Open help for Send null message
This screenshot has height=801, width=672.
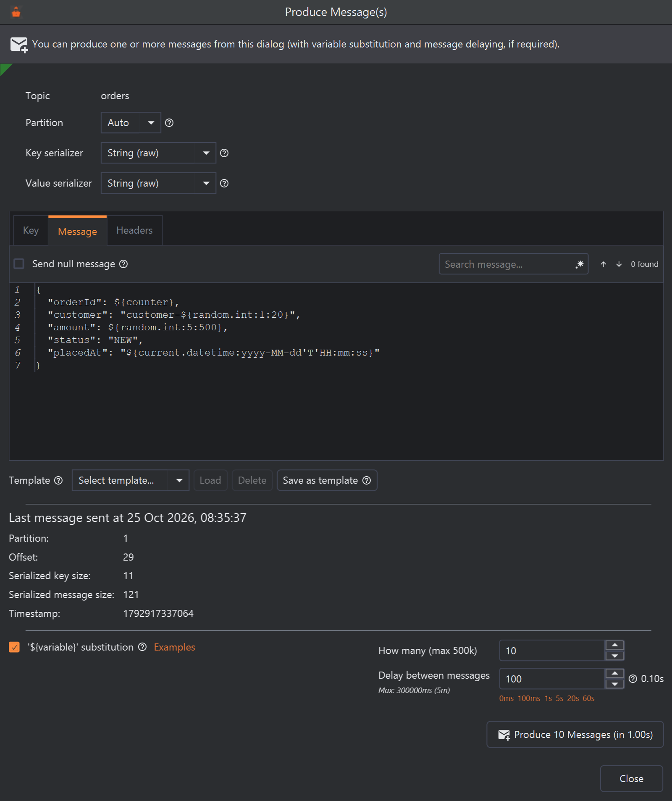(123, 264)
